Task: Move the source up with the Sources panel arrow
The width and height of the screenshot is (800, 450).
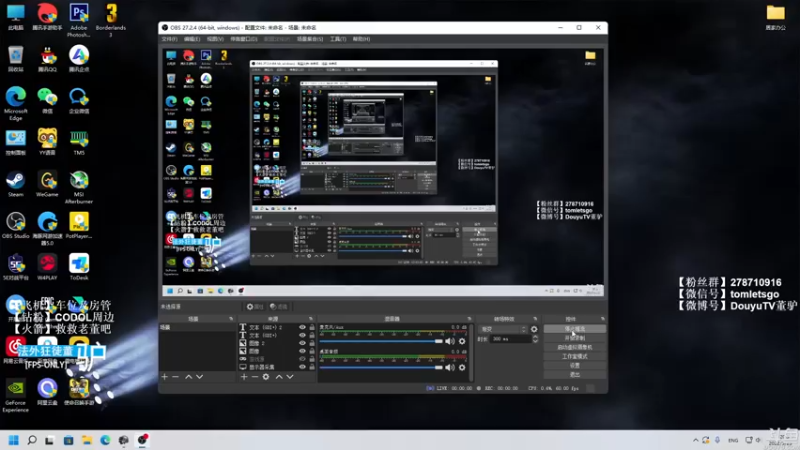Action: coord(279,377)
